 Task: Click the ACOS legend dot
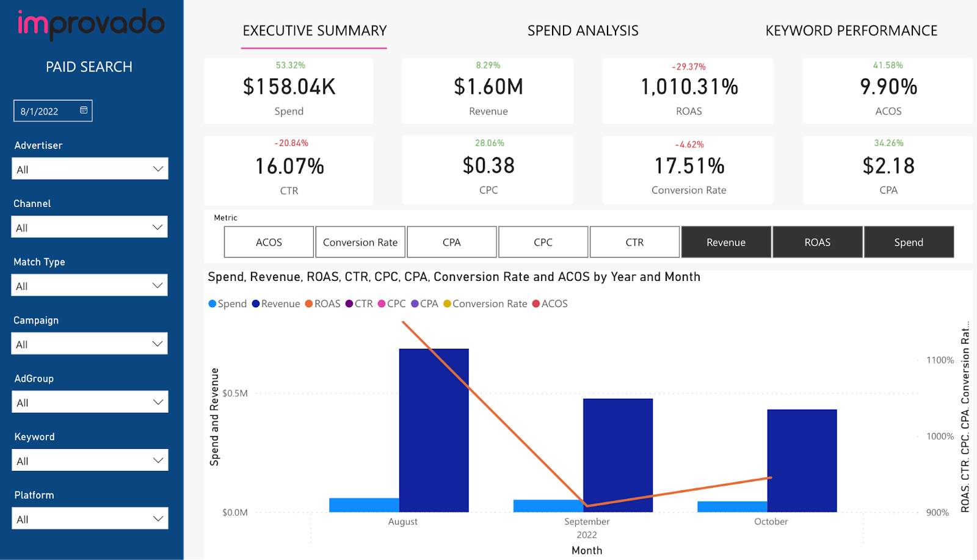click(x=536, y=304)
